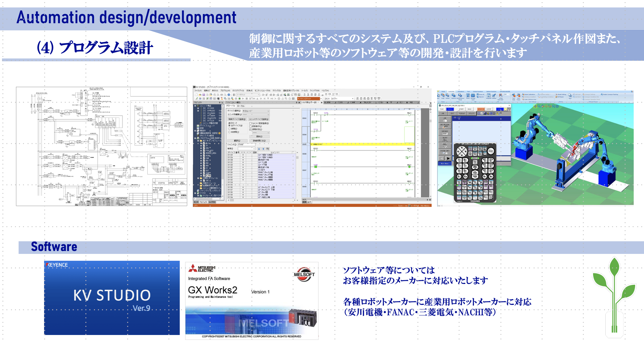The height and width of the screenshot is (341, 644).
Task: Switch to the ローカル tab
Action: (241, 106)
